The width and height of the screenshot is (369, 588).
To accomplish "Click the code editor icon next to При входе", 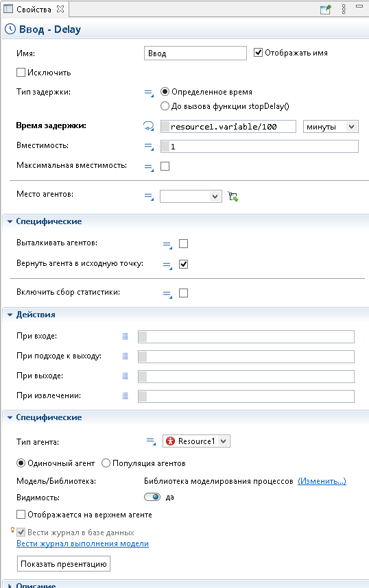I will 125,336.
